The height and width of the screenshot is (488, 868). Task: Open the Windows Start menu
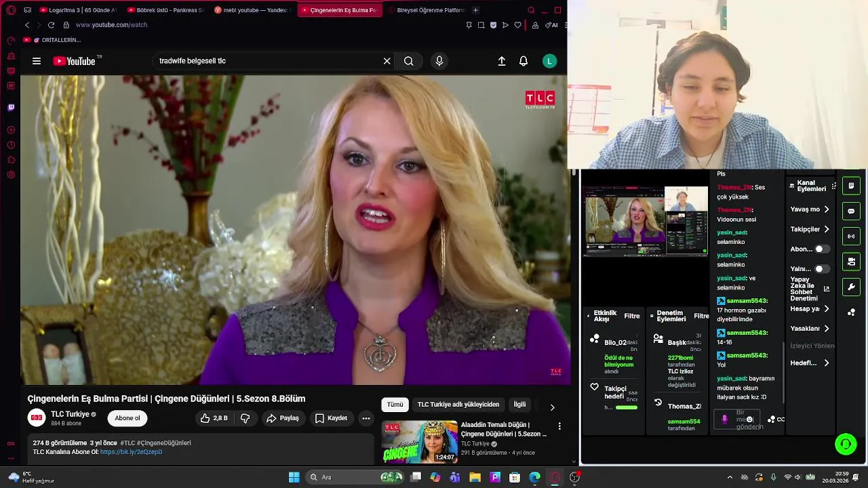pyautogui.click(x=294, y=477)
